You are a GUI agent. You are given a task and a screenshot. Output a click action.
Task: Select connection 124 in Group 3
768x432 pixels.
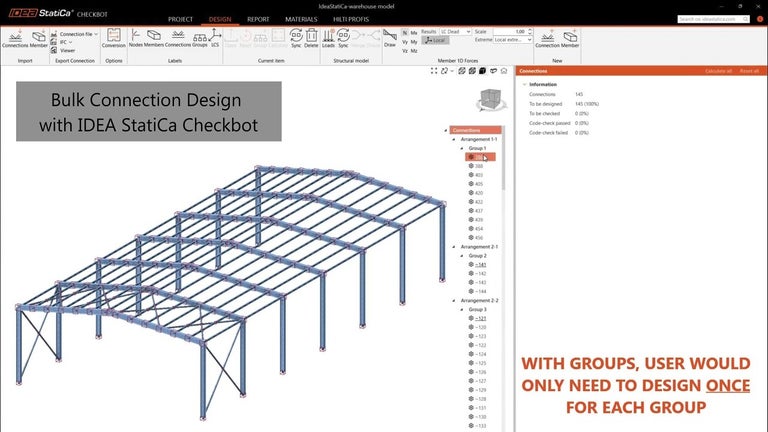[x=478, y=354]
